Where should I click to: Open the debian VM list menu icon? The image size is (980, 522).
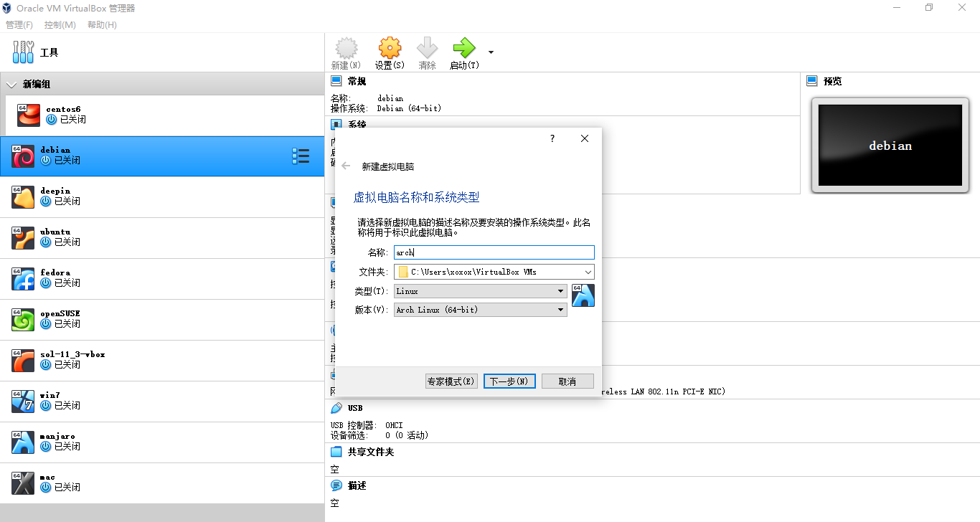point(301,156)
